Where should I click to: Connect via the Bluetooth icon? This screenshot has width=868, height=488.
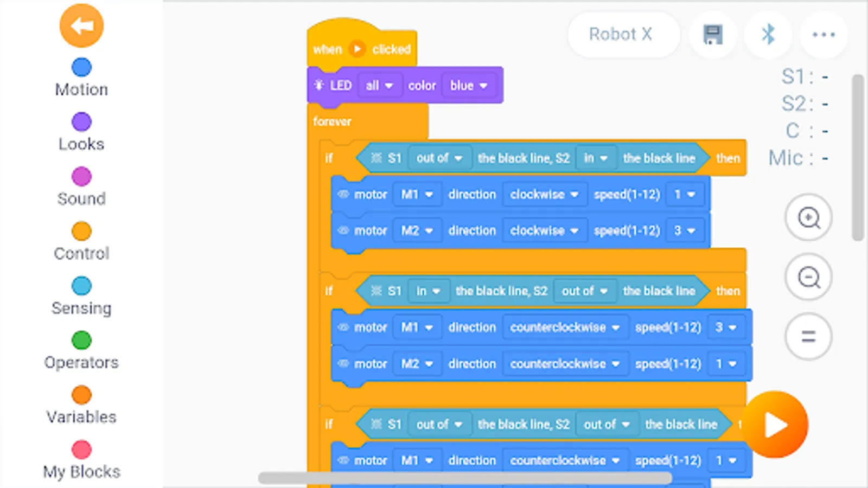click(x=768, y=35)
